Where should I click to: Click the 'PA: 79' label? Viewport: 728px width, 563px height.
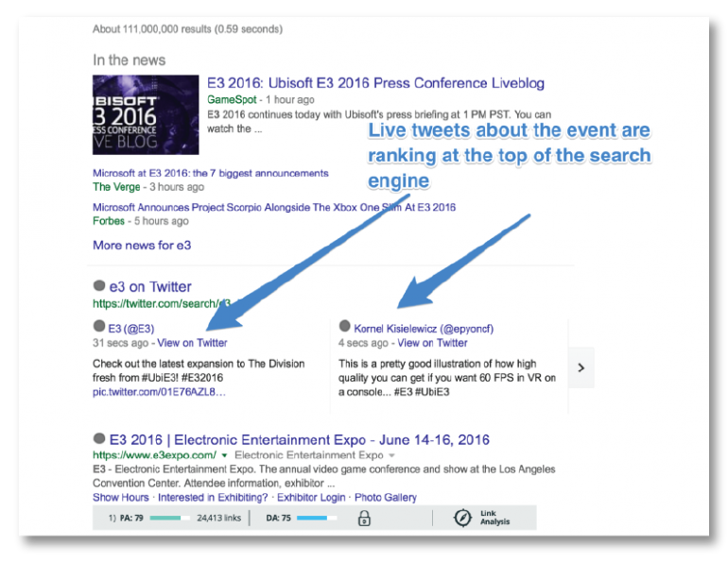tap(131, 518)
